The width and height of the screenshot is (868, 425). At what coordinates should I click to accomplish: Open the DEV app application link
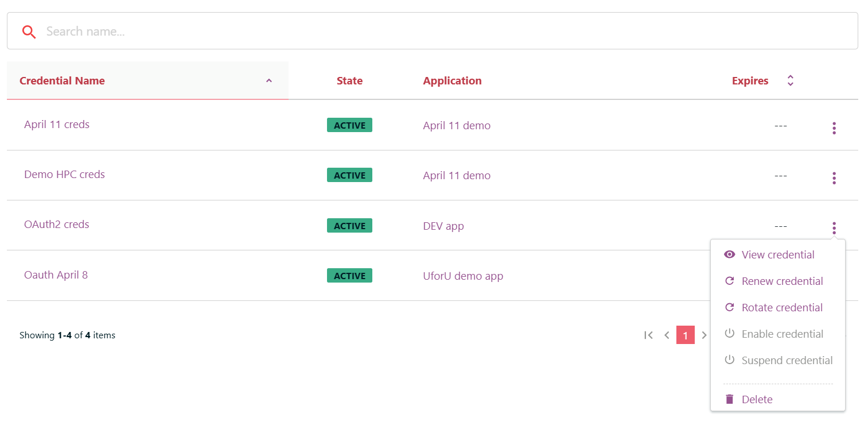point(443,226)
